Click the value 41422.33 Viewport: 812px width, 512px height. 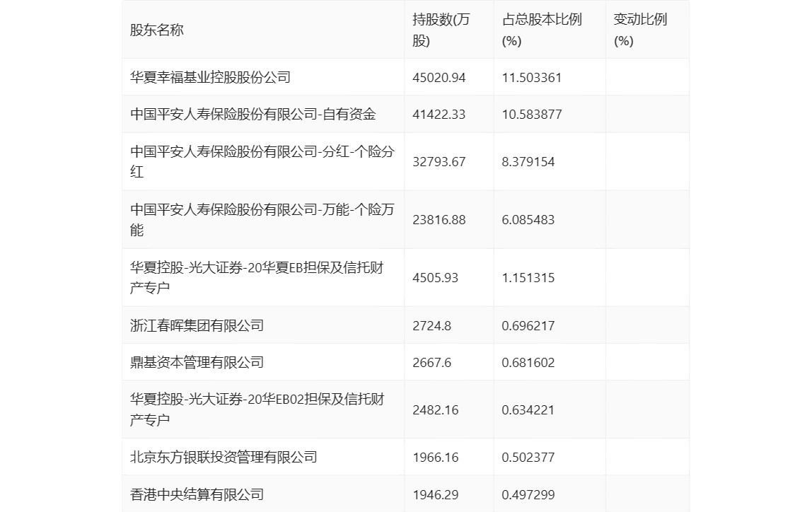tap(439, 115)
